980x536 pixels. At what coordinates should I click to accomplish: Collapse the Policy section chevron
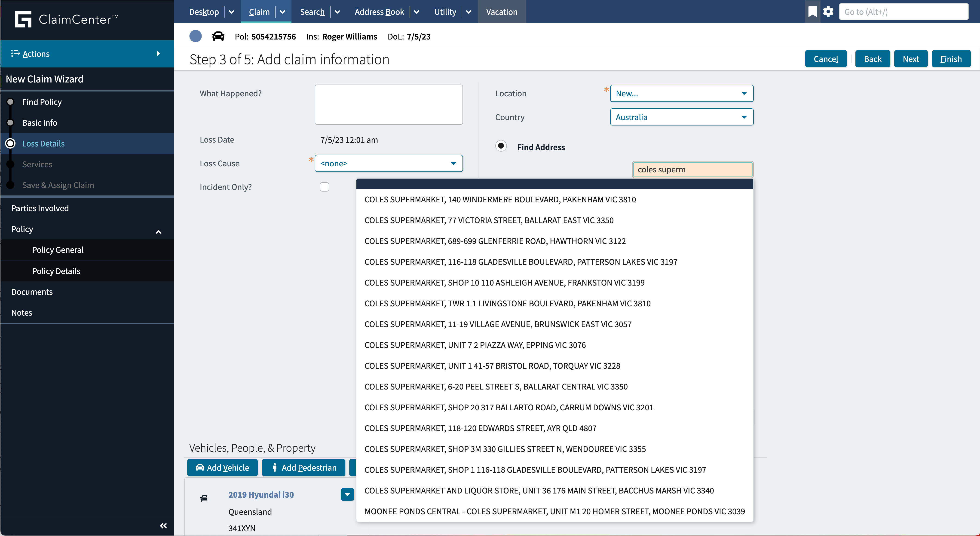pyautogui.click(x=159, y=231)
